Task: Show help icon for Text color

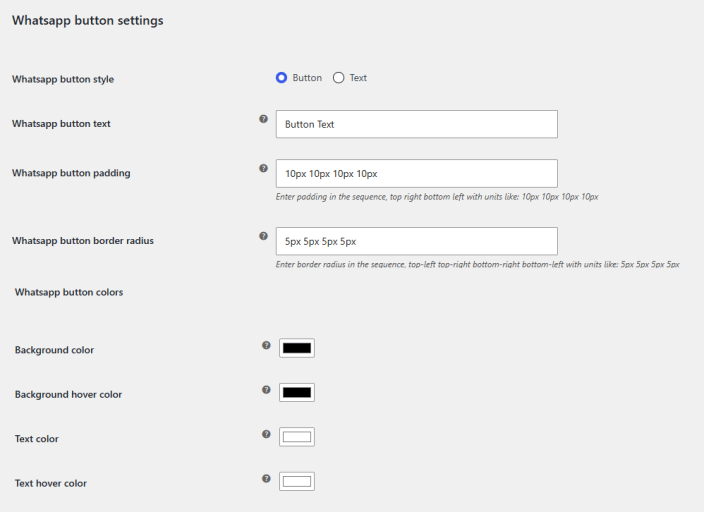Action: coord(266,434)
